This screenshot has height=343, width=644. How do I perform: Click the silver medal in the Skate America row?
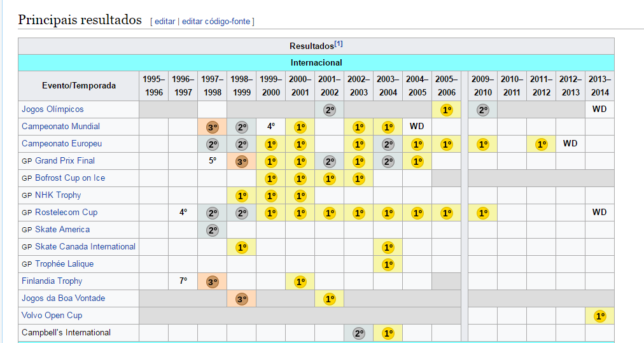coord(213,230)
